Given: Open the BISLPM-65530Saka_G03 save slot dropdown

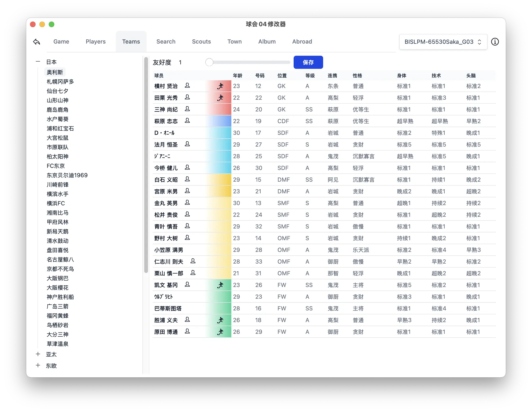Looking at the screenshot, I should point(443,42).
